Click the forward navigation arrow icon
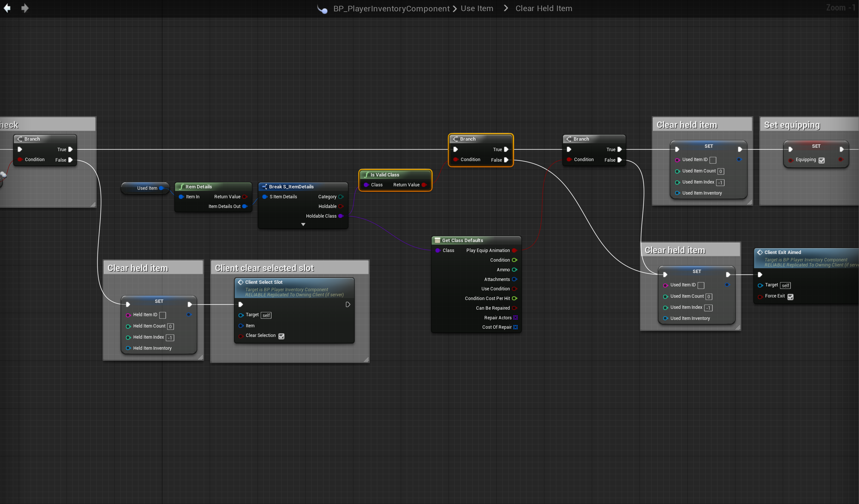 [x=24, y=8]
